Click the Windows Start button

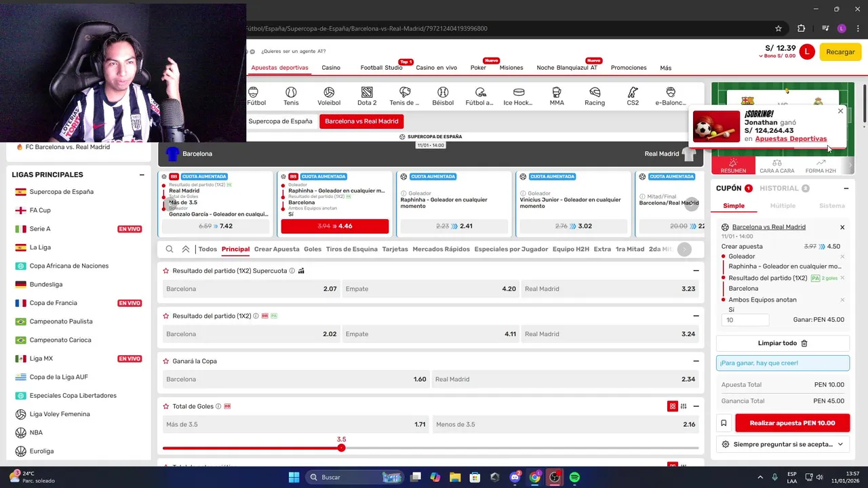pos(294,477)
